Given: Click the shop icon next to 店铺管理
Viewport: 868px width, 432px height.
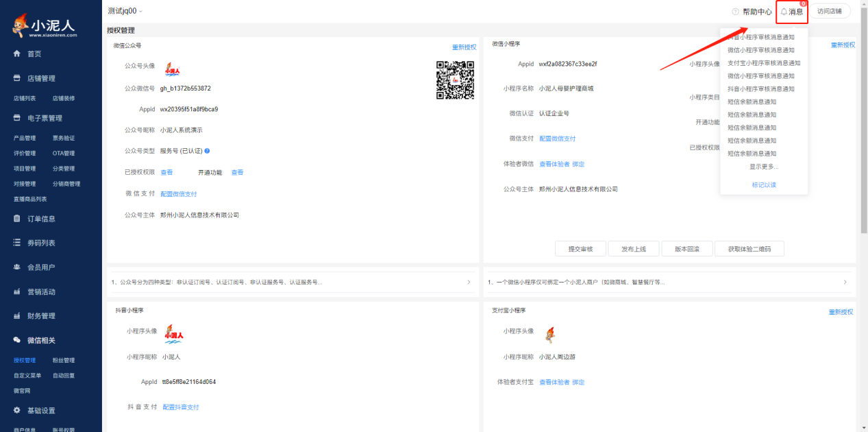Looking at the screenshot, I should (17, 78).
